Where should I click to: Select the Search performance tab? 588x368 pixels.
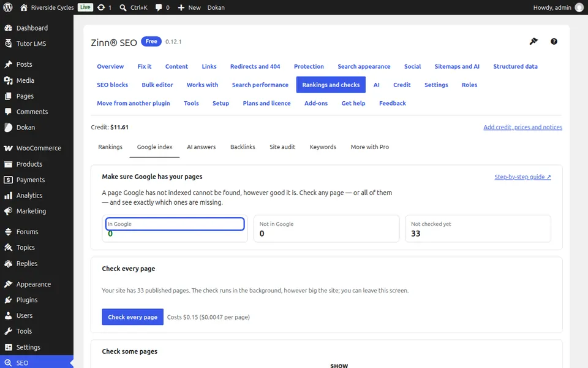click(x=260, y=85)
